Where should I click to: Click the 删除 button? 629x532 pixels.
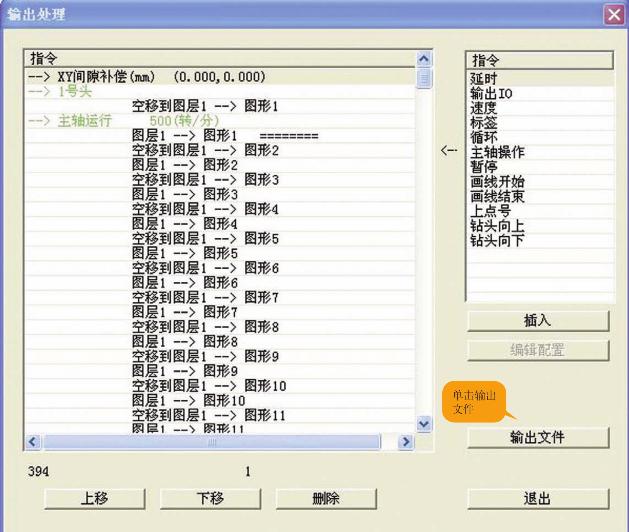click(x=326, y=498)
